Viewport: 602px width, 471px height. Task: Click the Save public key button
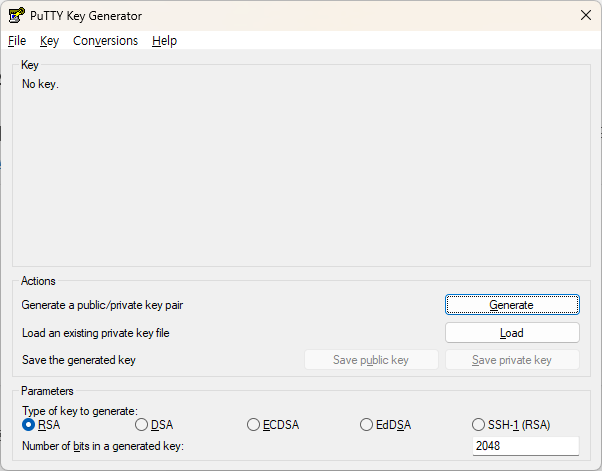point(371,360)
